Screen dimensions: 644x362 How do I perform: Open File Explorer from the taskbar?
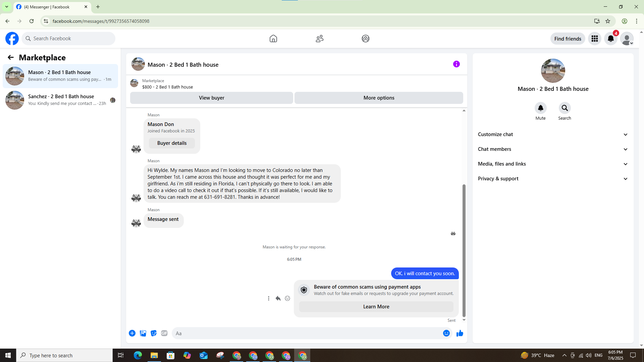tap(154, 355)
